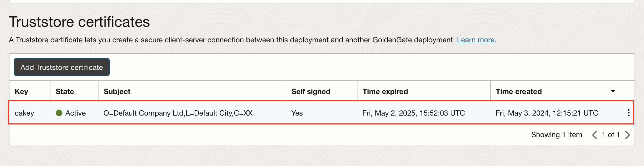Click the Add Truststore certificate button
644x166 pixels.
click(x=62, y=67)
